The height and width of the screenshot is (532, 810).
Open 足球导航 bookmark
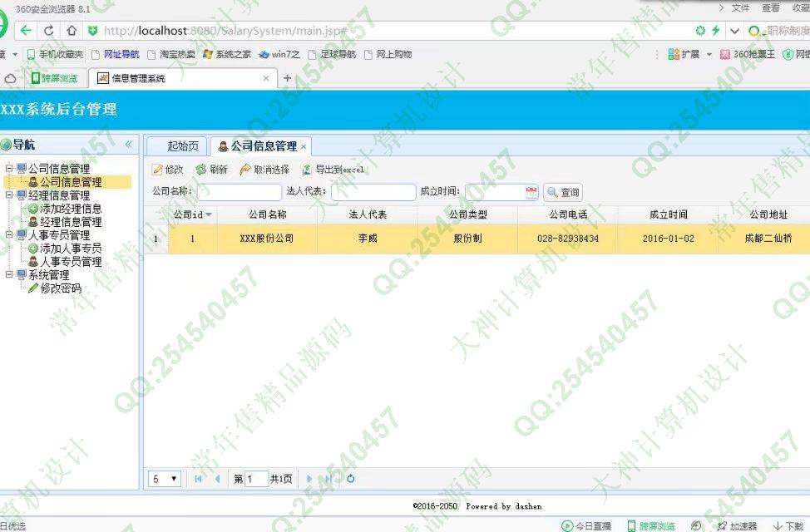point(332,54)
